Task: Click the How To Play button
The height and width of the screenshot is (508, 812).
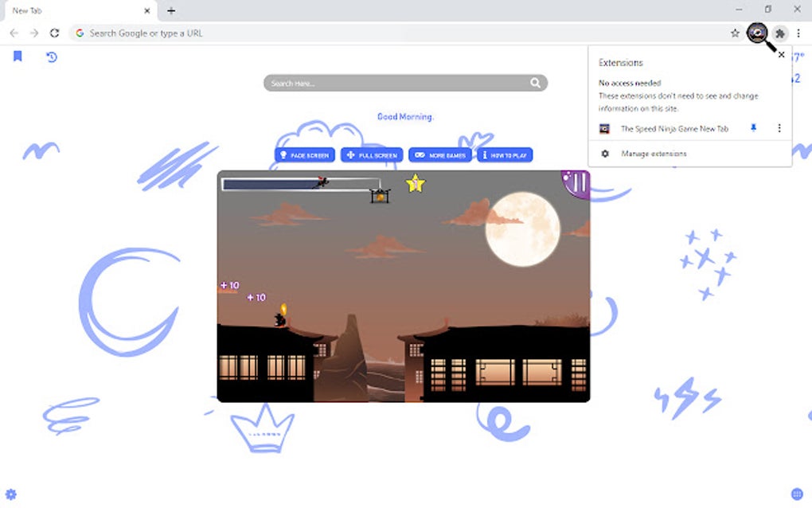Action: (x=505, y=155)
